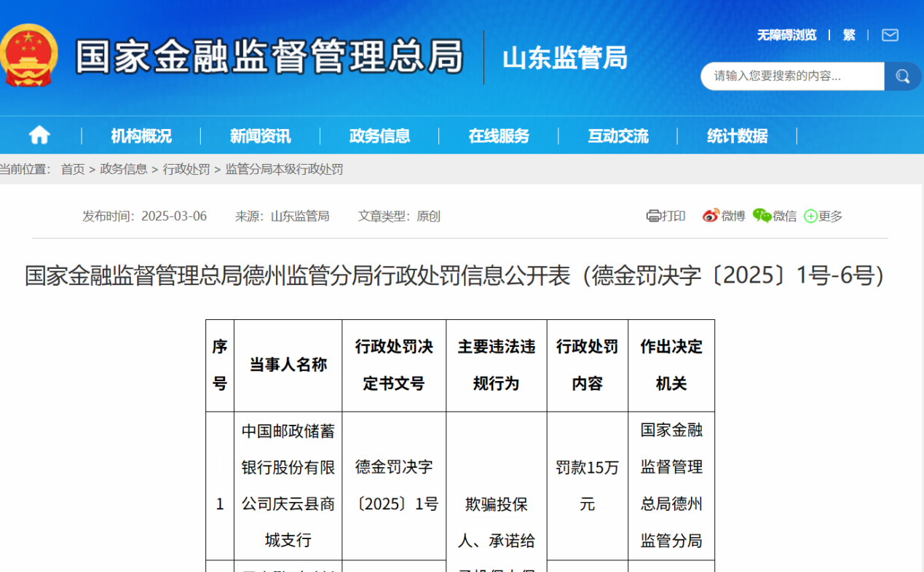Share via the Weibo icon

tap(711, 216)
